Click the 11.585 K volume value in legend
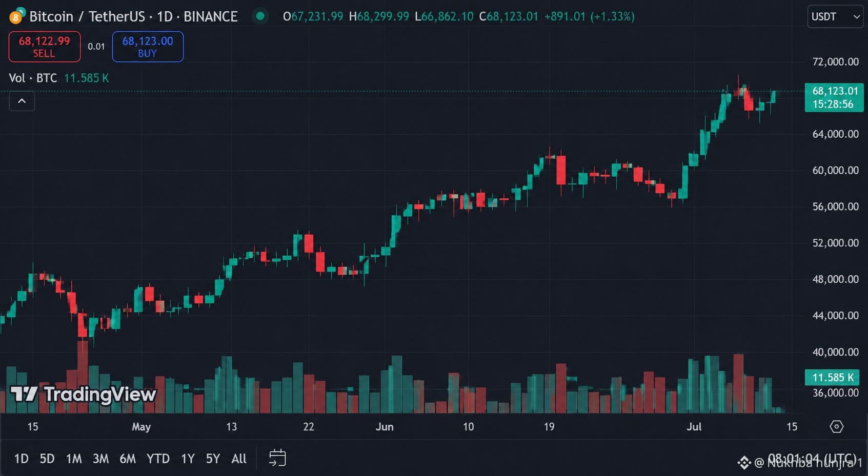This screenshot has width=868, height=476. pyautogui.click(x=86, y=78)
